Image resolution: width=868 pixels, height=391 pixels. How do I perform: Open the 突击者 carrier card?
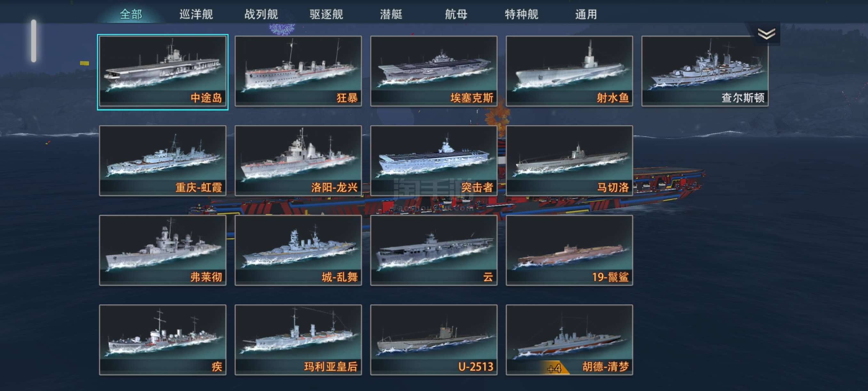pyautogui.click(x=434, y=161)
